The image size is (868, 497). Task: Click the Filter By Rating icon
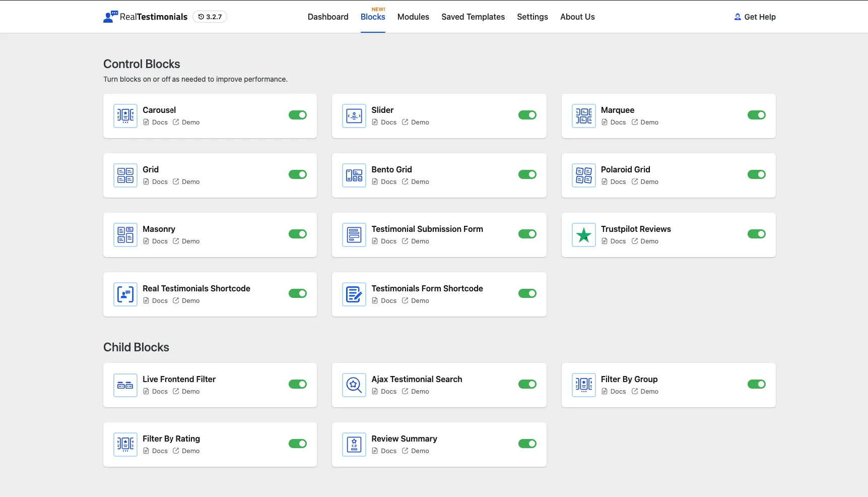125,445
